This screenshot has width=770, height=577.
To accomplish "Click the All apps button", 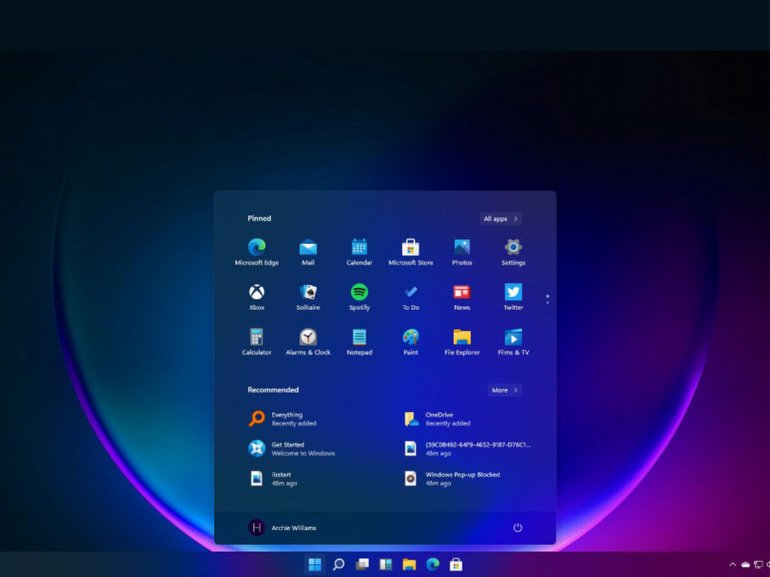I will [500, 219].
